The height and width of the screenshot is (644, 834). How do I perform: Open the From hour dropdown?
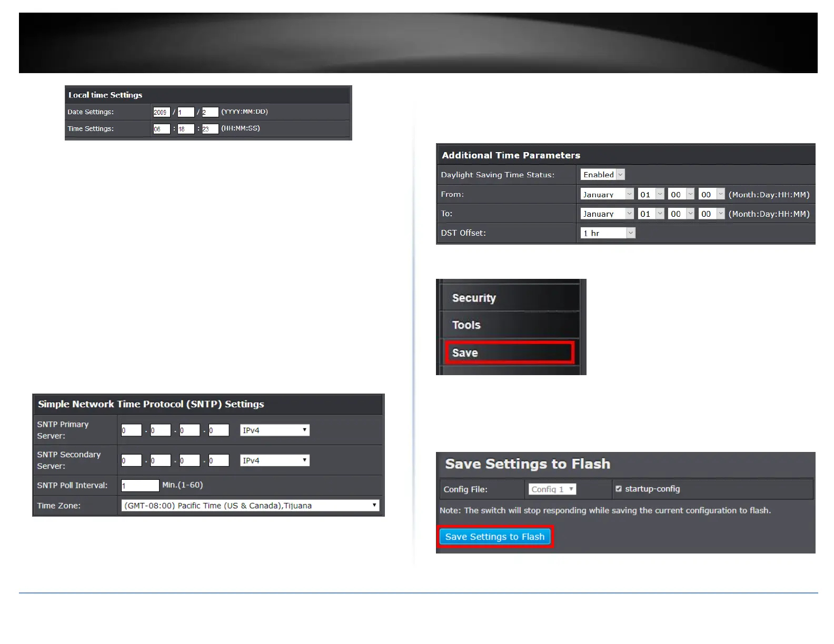681,194
